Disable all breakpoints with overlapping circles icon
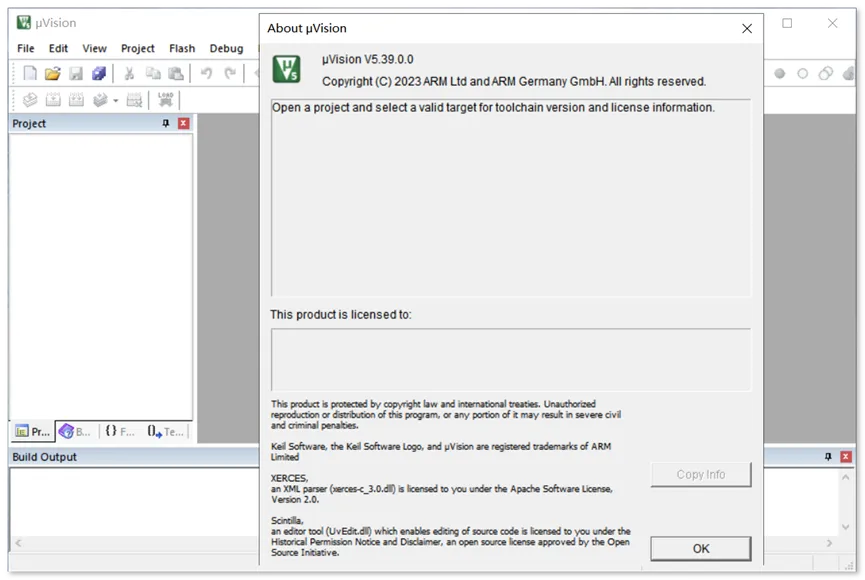The width and height of the screenshot is (865, 580). coord(826,73)
